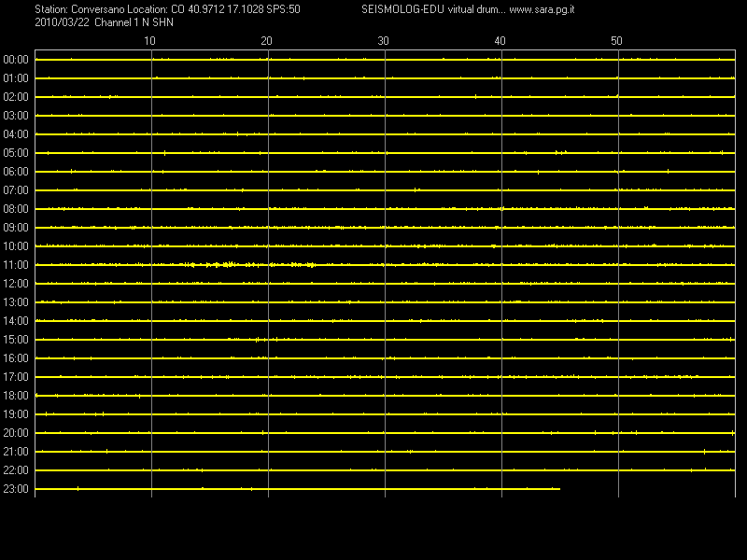747x560 pixels.
Task: Click the 14:00 hour row label
Action: coord(16,321)
